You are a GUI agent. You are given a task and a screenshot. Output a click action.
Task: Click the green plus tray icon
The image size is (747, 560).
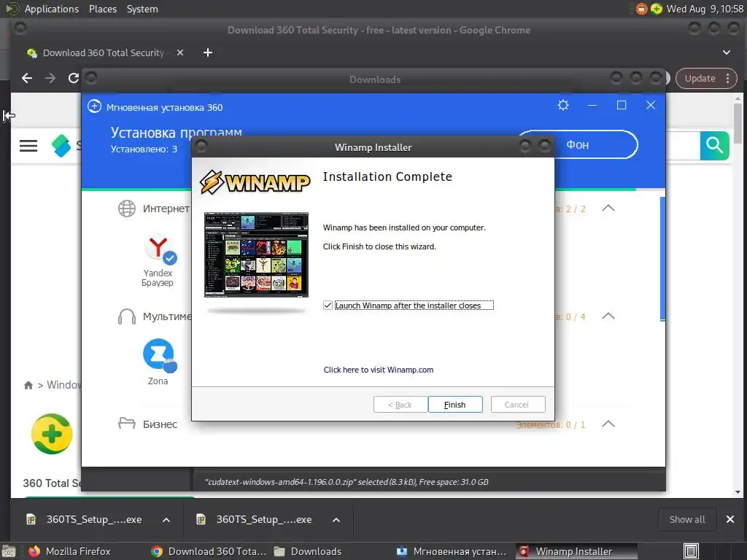657,9
